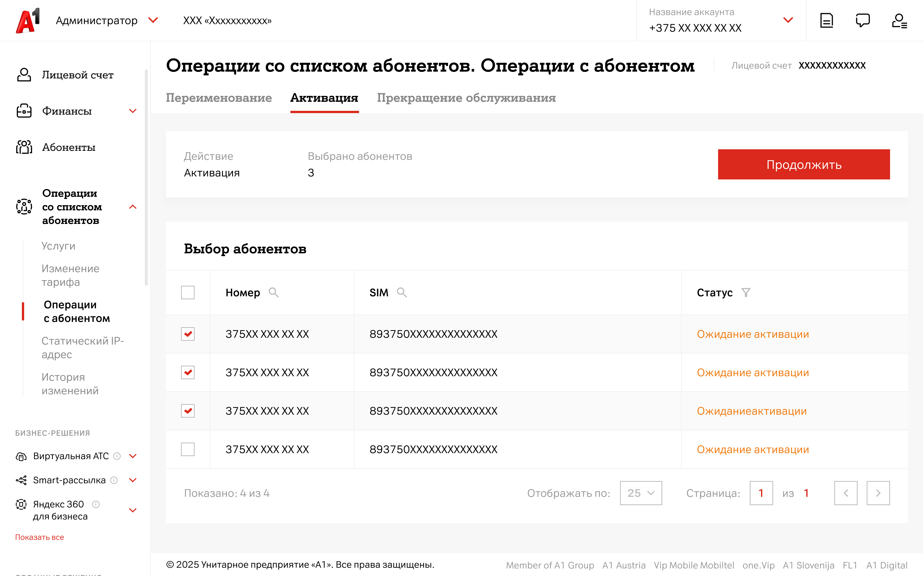Image resolution: width=924 pixels, height=576 pixels.
Task: Click the A1 logo
Action: pos(27,21)
